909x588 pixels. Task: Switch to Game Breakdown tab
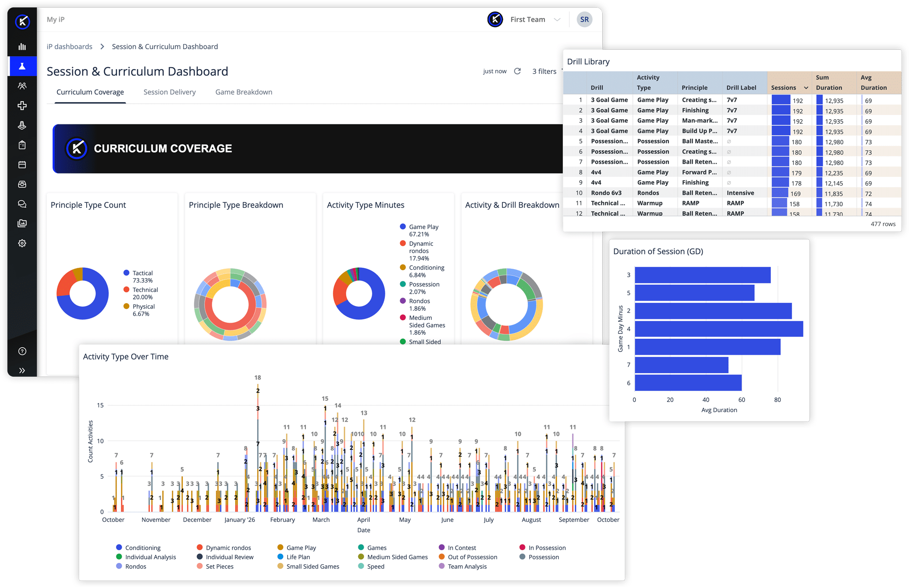(244, 92)
